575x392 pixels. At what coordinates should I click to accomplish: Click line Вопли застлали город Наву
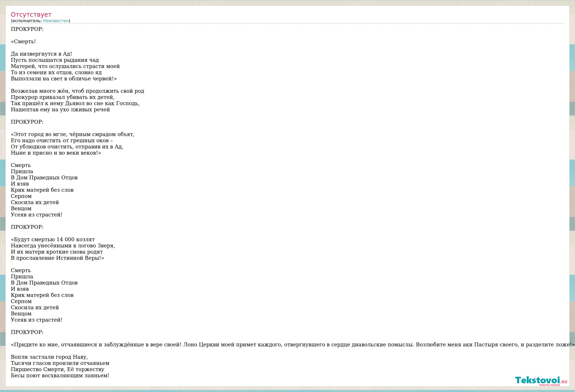(x=50, y=357)
